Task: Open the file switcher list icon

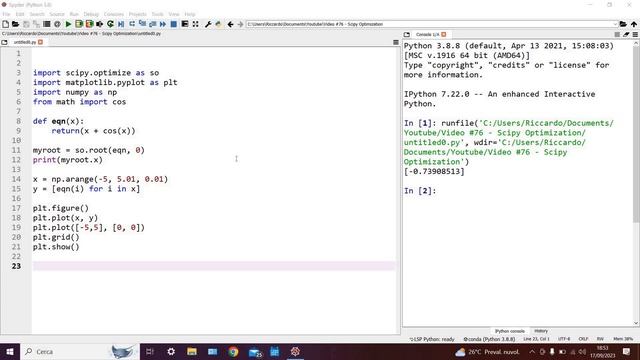Action: (x=47, y=24)
